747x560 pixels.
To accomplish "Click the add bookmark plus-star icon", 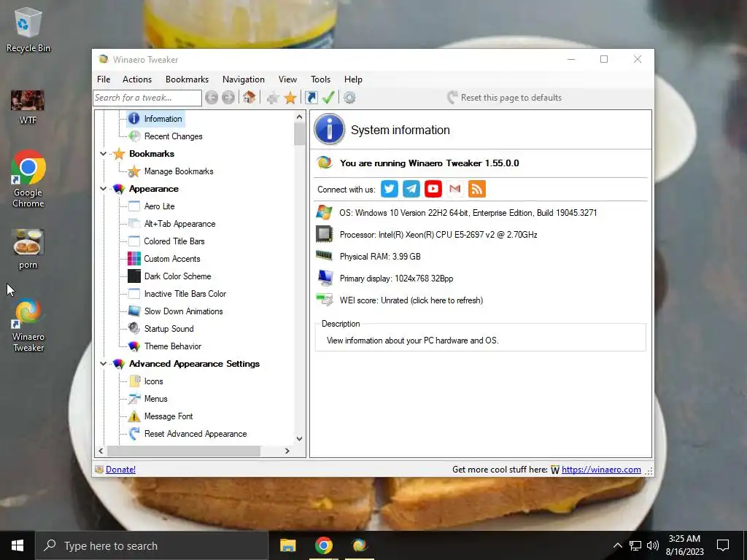I will (x=273, y=98).
